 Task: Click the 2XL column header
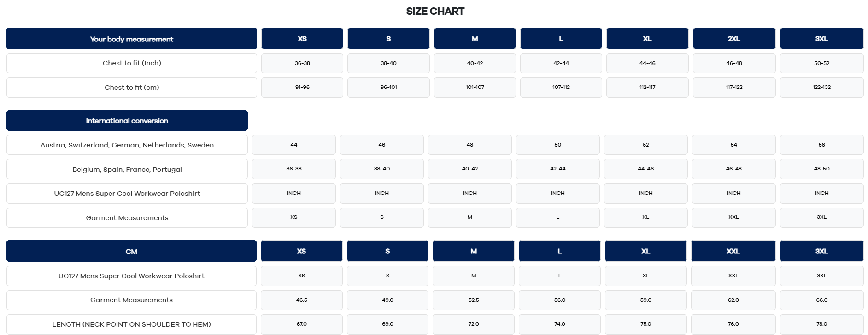(x=734, y=39)
